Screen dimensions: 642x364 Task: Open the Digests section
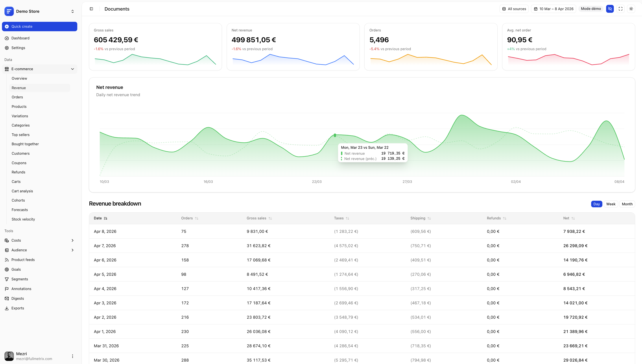[x=17, y=298]
